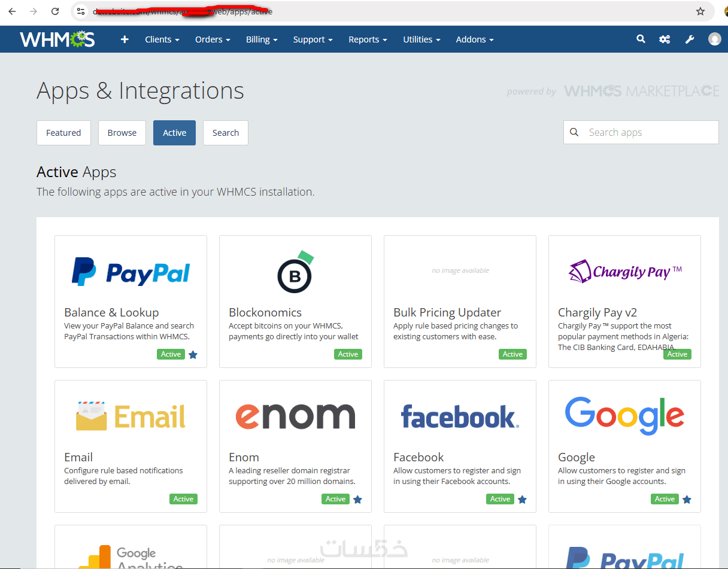Open the automation gears icon
The width and height of the screenshot is (728, 569).
[x=665, y=39]
